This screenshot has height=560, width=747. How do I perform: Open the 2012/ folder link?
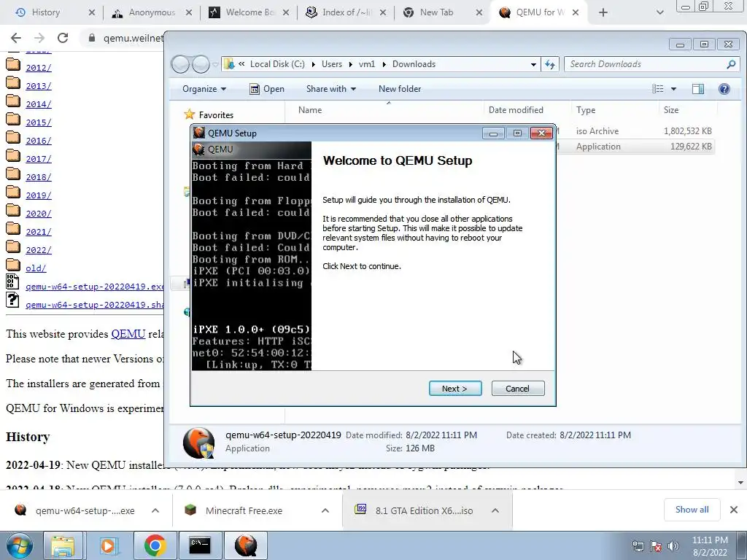[x=38, y=68]
